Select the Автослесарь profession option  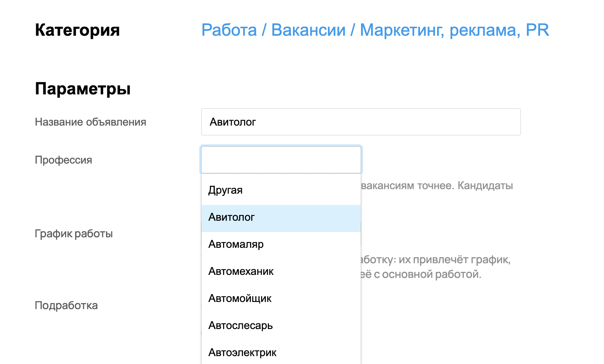[x=241, y=326]
